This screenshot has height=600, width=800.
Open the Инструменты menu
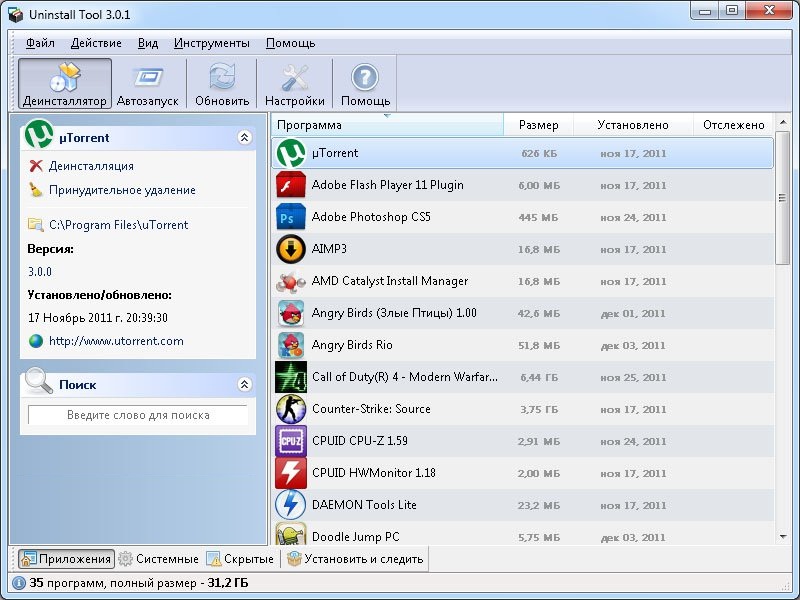coord(211,43)
